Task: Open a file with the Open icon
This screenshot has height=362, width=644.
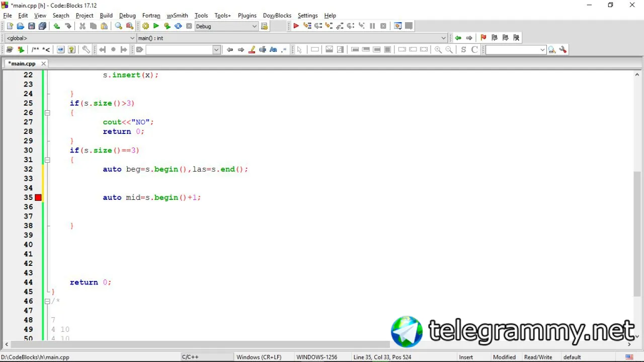Action: coord(21,26)
